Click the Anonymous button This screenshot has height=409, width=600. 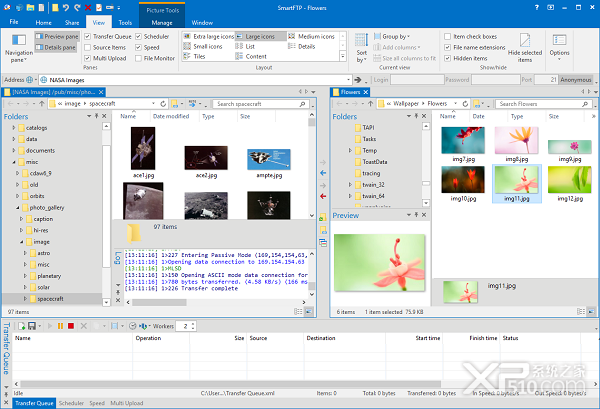[576, 80]
